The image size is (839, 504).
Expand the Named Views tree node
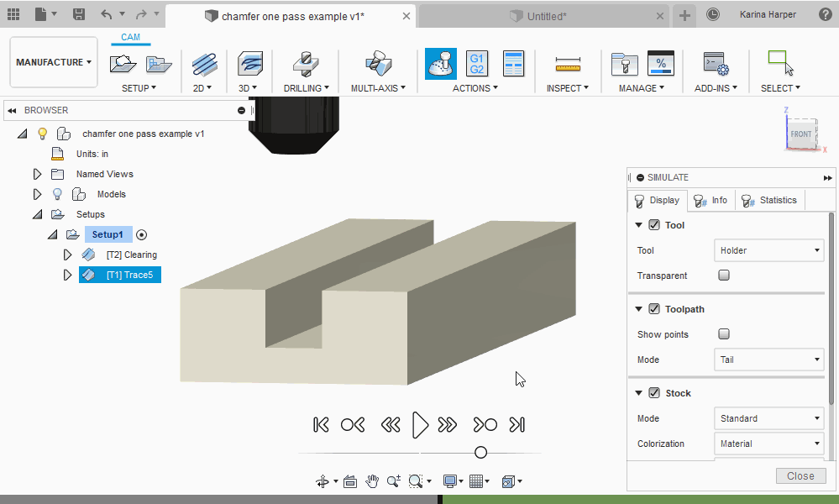click(x=36, y=174)
